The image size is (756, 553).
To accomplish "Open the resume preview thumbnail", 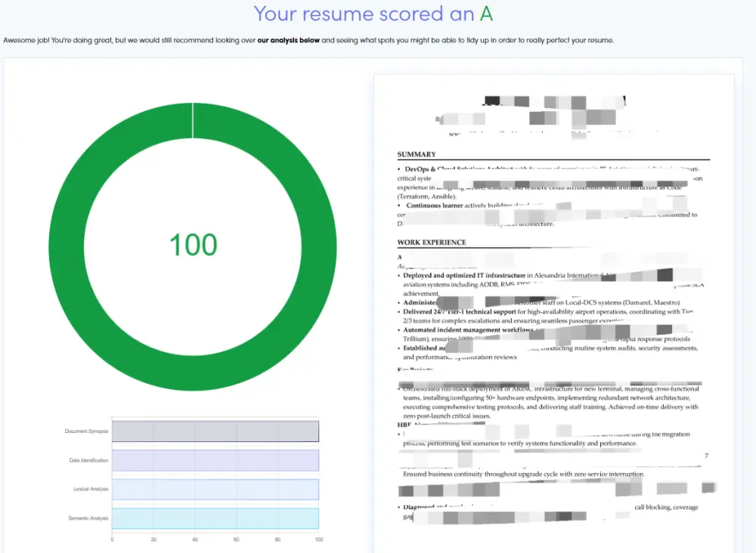I will 554,313.
